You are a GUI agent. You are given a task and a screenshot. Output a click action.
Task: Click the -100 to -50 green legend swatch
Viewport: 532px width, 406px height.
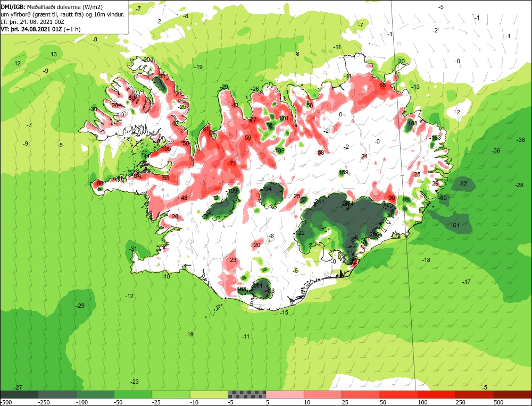click(x=95, y=394)
